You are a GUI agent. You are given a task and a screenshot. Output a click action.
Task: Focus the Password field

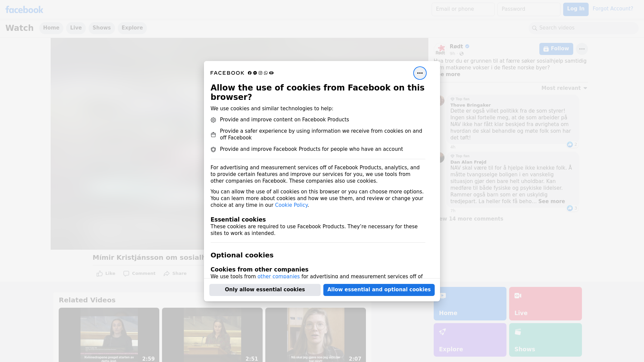(529, 9)
